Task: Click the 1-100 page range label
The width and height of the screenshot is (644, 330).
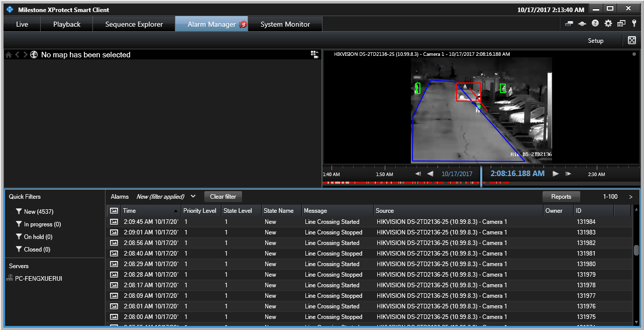Action: tap(609, 197)
